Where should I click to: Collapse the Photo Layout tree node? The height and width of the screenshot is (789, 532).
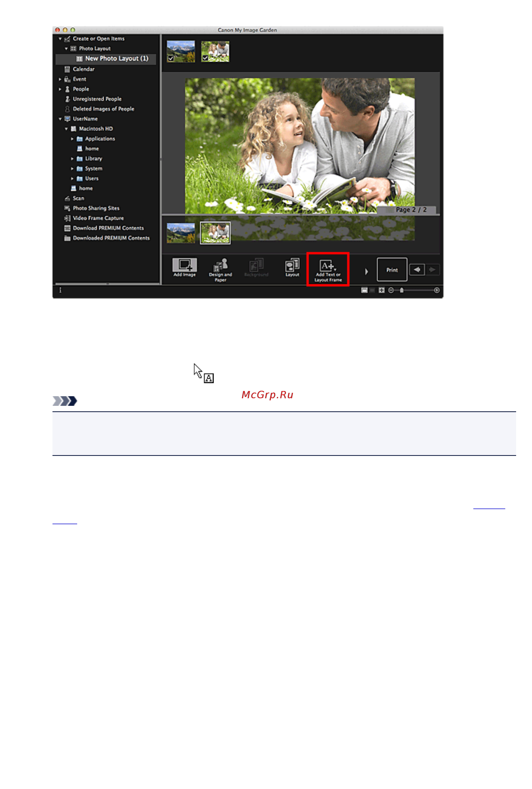click(x=66, y=49)
